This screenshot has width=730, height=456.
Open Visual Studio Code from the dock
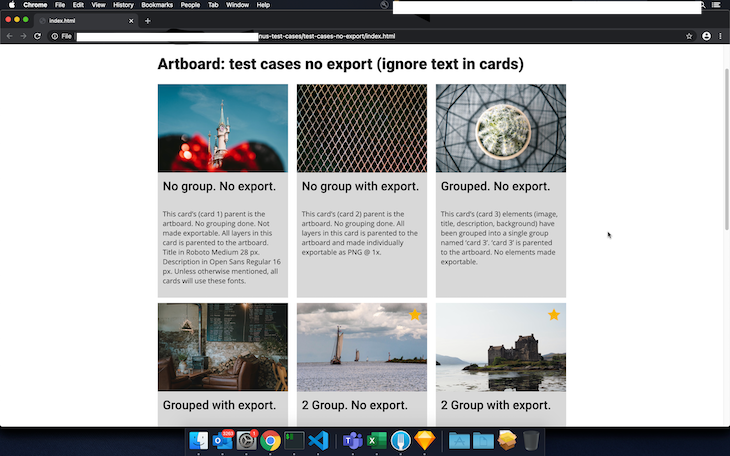tap(318, 441)
